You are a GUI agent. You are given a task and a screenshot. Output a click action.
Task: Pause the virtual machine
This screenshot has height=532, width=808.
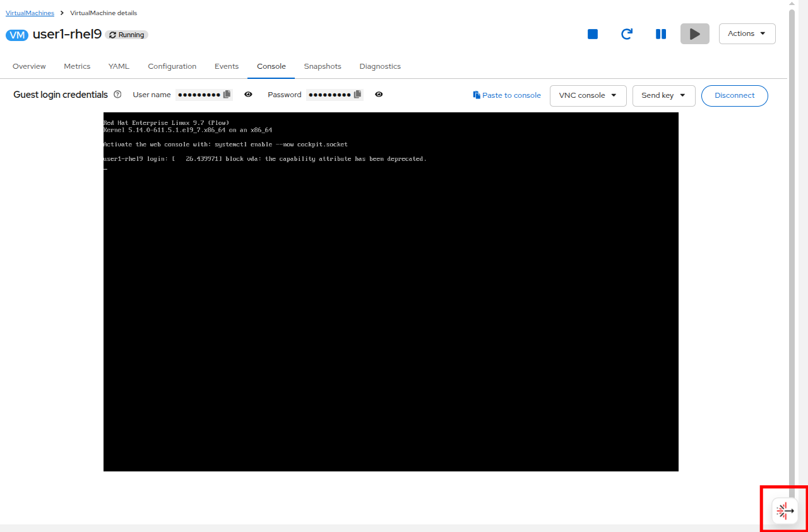(x=660, y=34)
